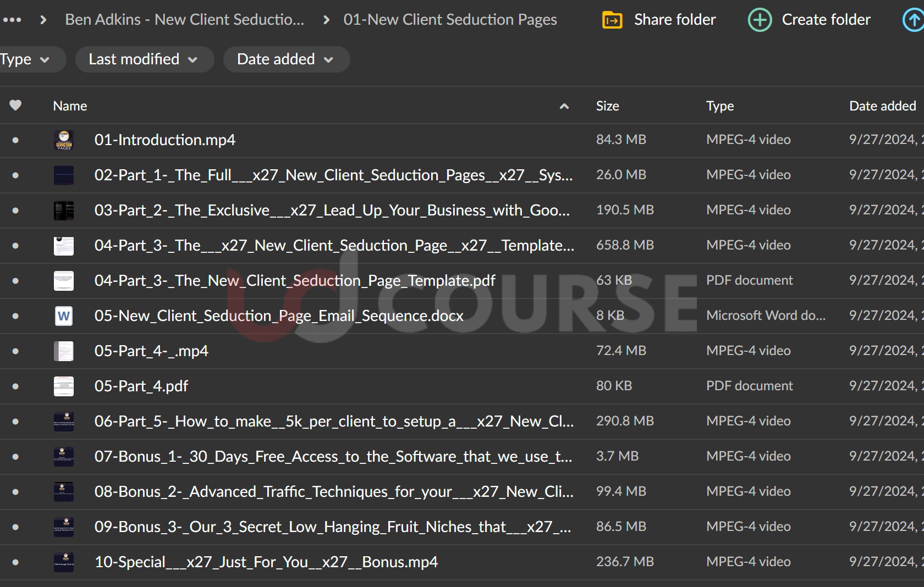
Task: Toggle favorite dot for 08-Bonus_2 video
Action: [x=15, y=492]
